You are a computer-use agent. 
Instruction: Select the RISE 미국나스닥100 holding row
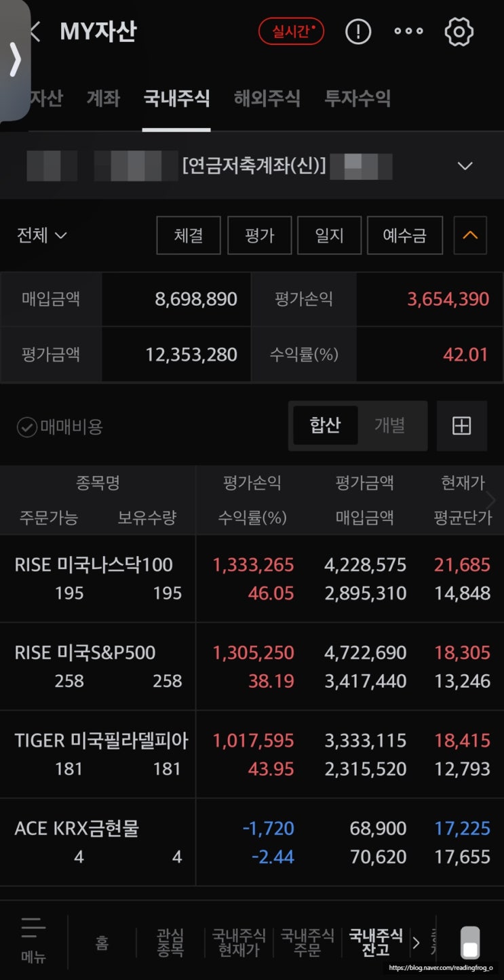click(252, 579)
